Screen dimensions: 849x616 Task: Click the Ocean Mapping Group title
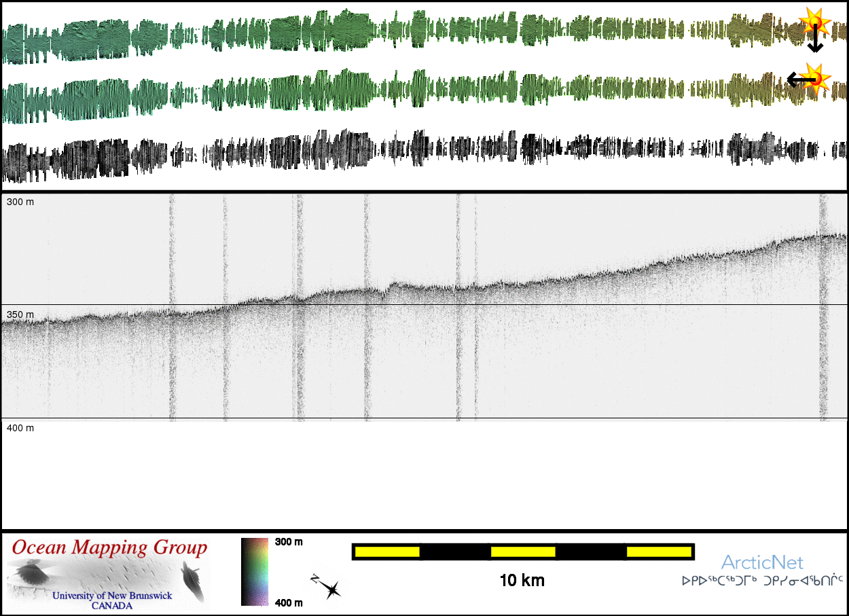click(x=109, y=547)
